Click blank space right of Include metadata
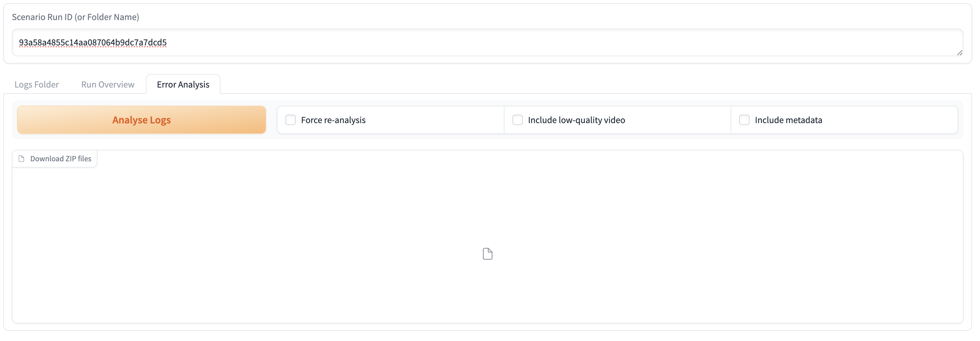 tap(890, 120)
